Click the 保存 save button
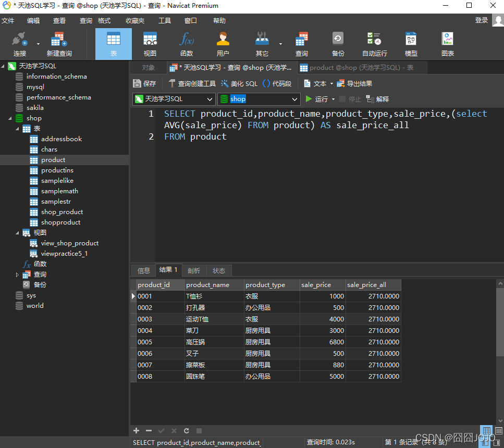The height and width of the screenshot is (448, 504). coord(144,83)
